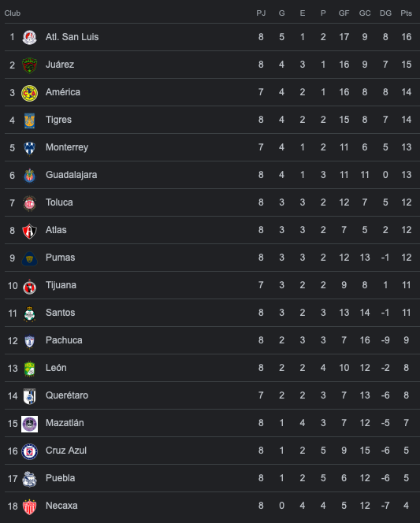Click the DG column header
Image resolution: width=420 pixels, height=523 pixels.
tap(385, 13)
